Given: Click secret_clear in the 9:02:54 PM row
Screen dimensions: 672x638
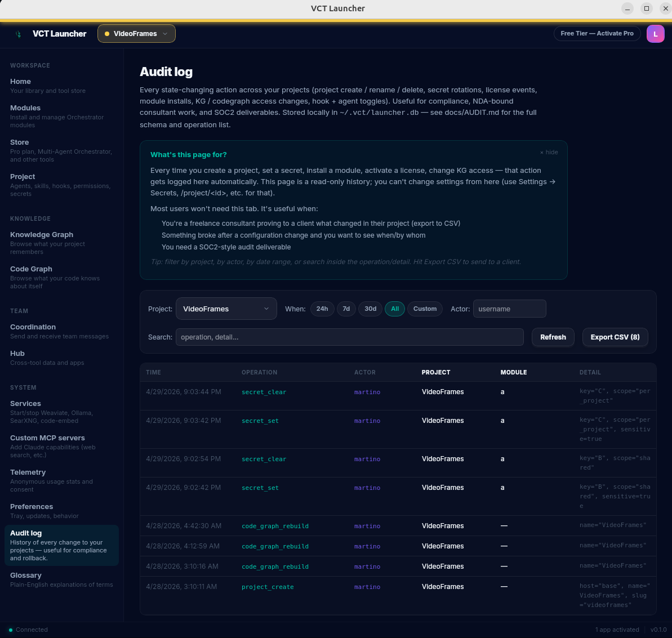Looking at the screenshot, I should [264, 458].
